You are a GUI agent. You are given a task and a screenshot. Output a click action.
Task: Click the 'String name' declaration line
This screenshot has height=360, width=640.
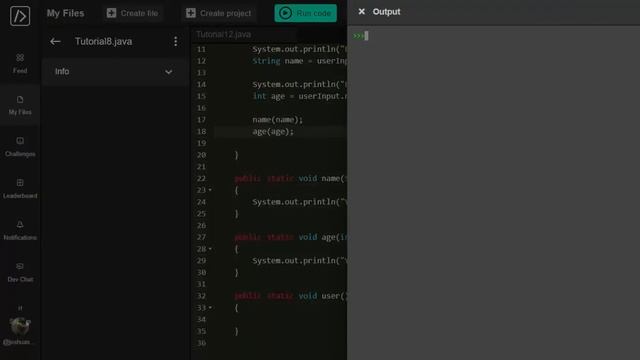tap(299, 61)
